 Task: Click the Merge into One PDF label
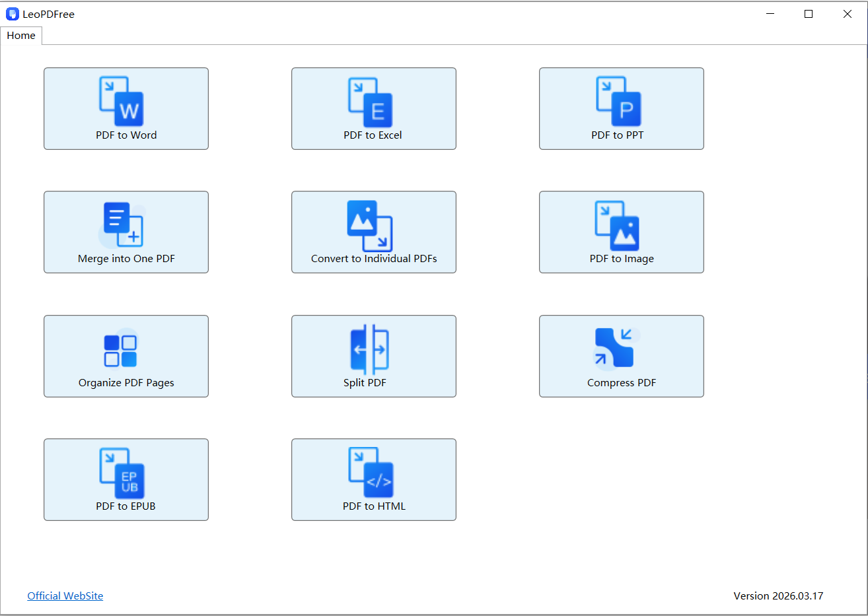coord(126,258)
